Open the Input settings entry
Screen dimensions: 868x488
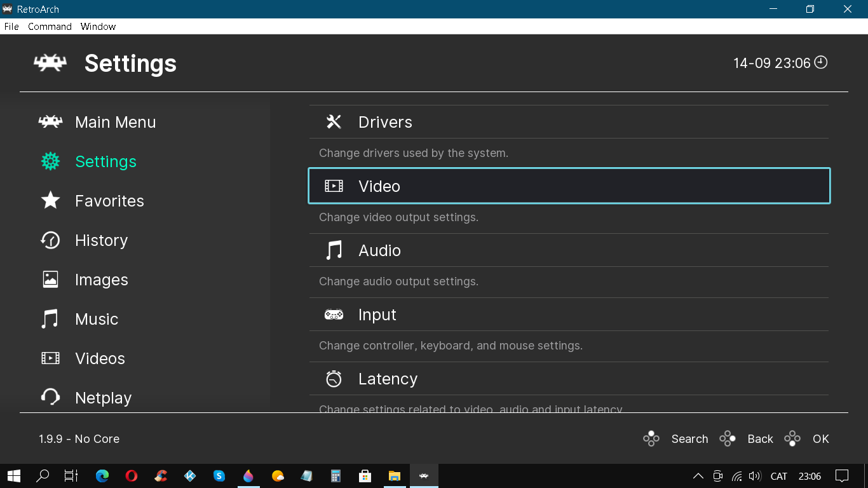[569, 315]
